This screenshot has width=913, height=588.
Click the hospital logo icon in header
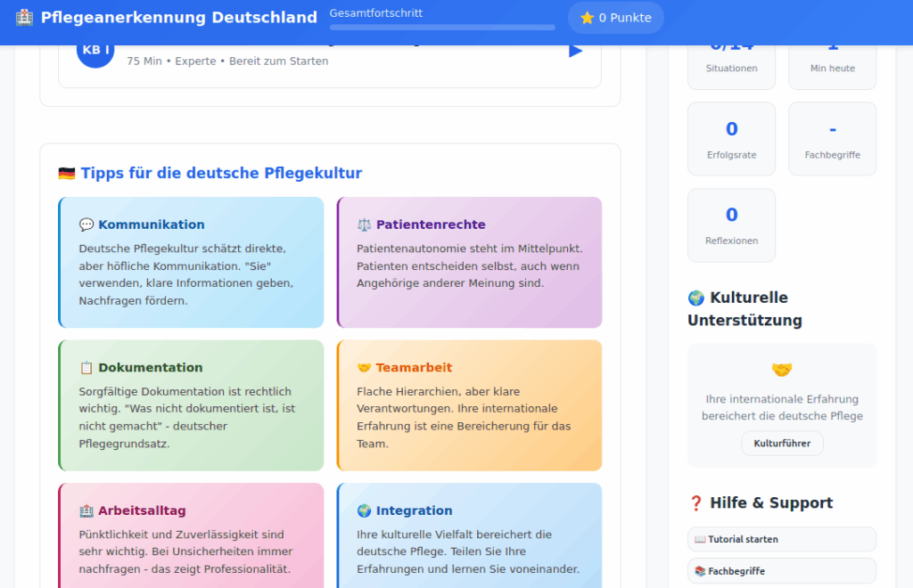pyautogui.click(x=25, y=18)
